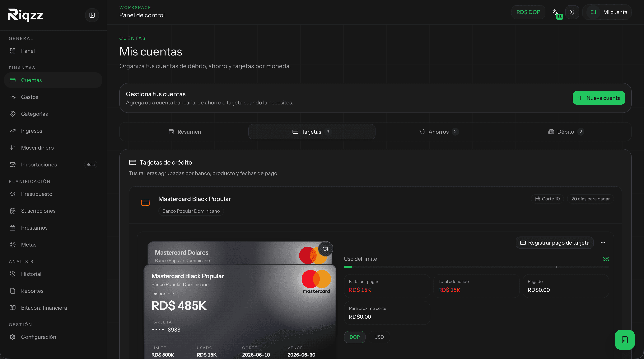Switch to the Resumen tab

tap(184, 132)
